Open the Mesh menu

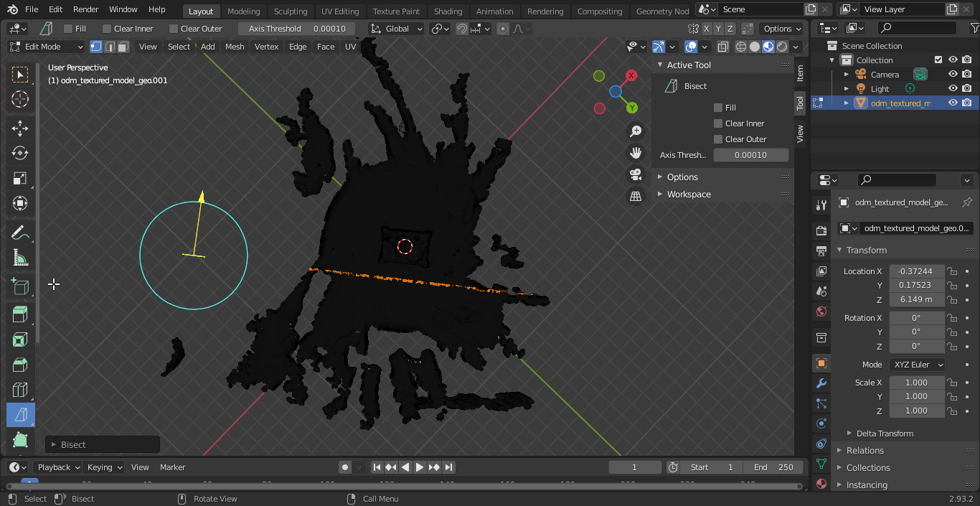pyautogui.click(x=235, y=47)
